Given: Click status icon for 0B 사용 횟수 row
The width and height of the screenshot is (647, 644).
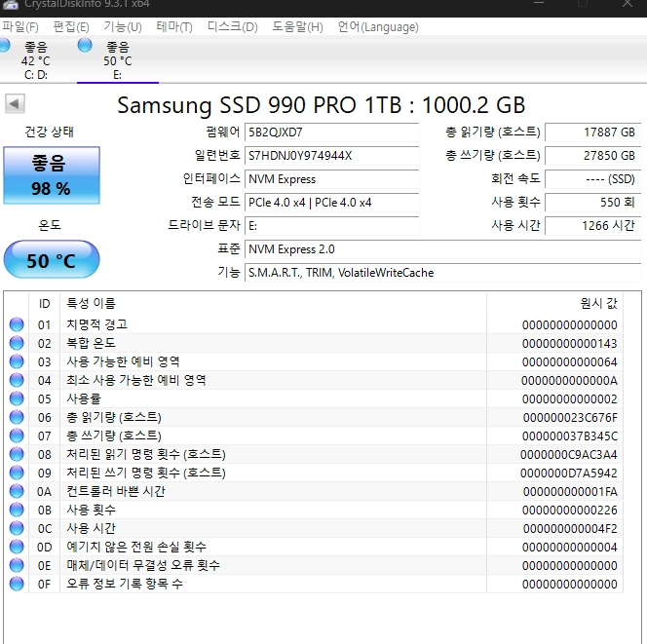Looking at the screenshot, I should pyautogui.click(x=17, y=510).
